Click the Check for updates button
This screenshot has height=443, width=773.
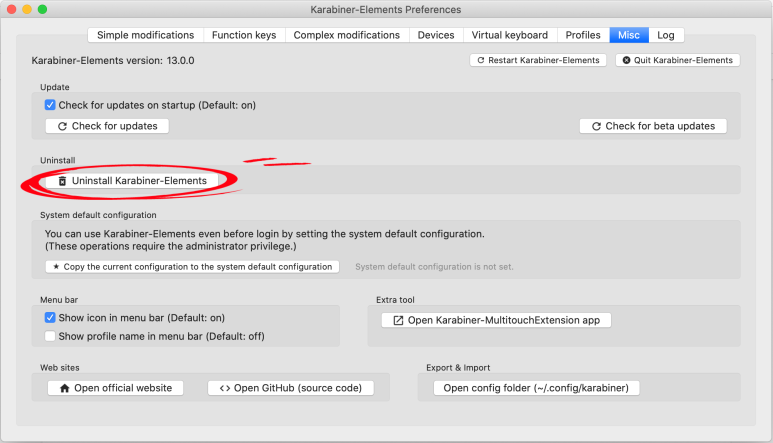[107, 126]
